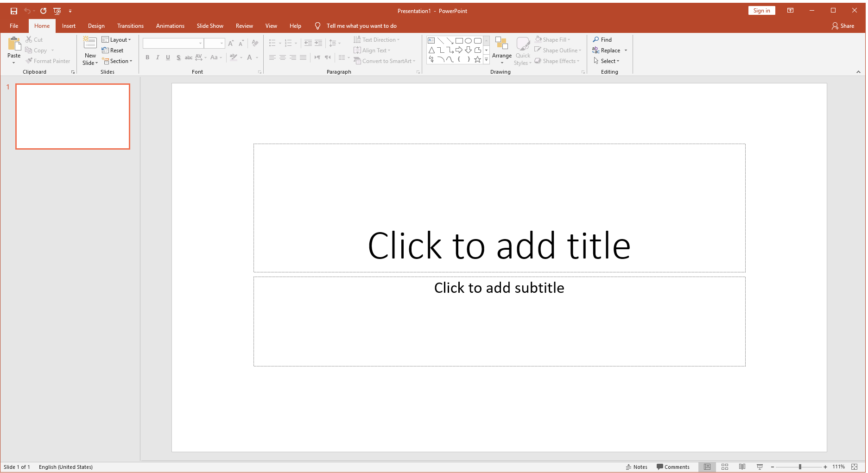868x473 pixels.
Task: Enable bullet list formatting
Action: (x=272, y=43)
